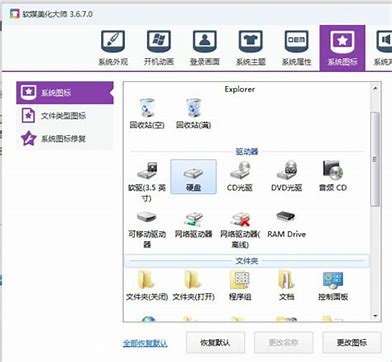
Task: Select the CD光驱 icon
Action: pyautogui.click(x=240, y=177)
